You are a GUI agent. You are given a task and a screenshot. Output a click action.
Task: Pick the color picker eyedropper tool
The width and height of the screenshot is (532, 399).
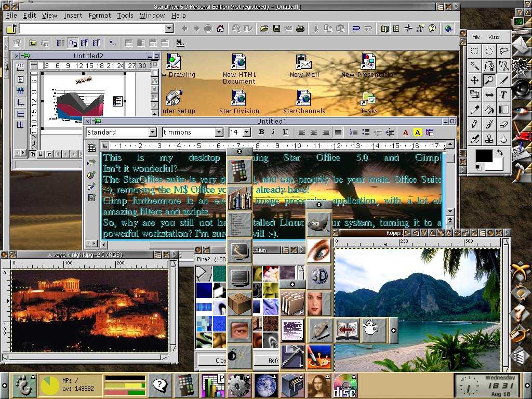[474, 109]
